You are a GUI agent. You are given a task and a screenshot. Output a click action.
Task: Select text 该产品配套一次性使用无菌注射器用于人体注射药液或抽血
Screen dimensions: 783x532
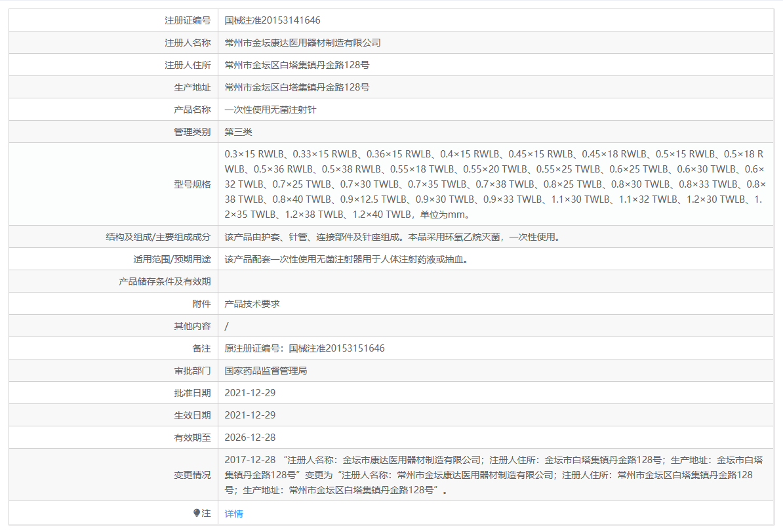coord(344,259)
